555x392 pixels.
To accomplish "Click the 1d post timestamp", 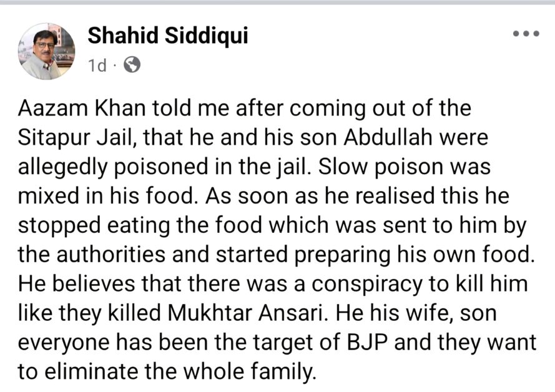I will point(97,66).
